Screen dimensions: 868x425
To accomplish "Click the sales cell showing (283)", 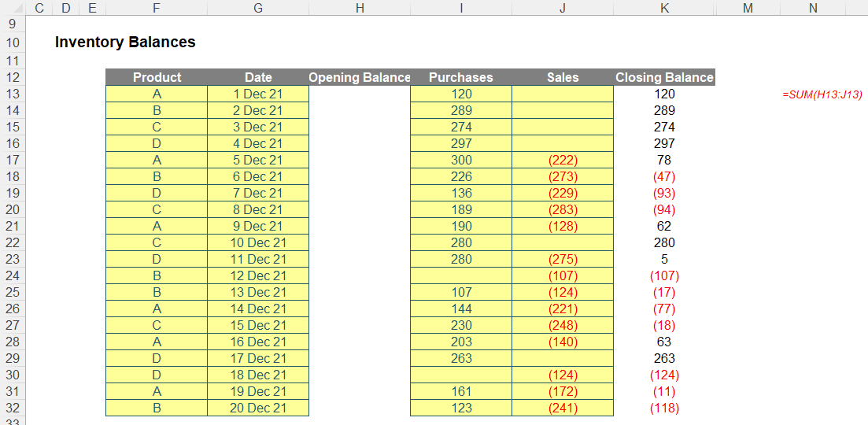I will pyautogui.click(x=563, y=209).
